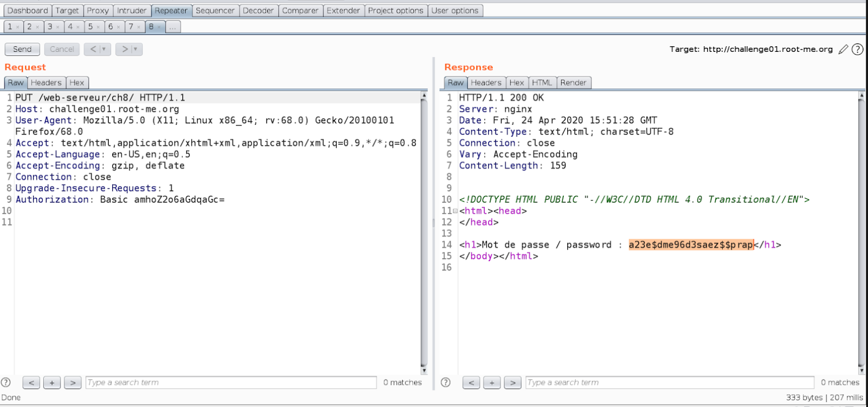Viewport: 868px width, 407px height.
Task: Jump to previous match in Request search
Action: click(31, 382)
